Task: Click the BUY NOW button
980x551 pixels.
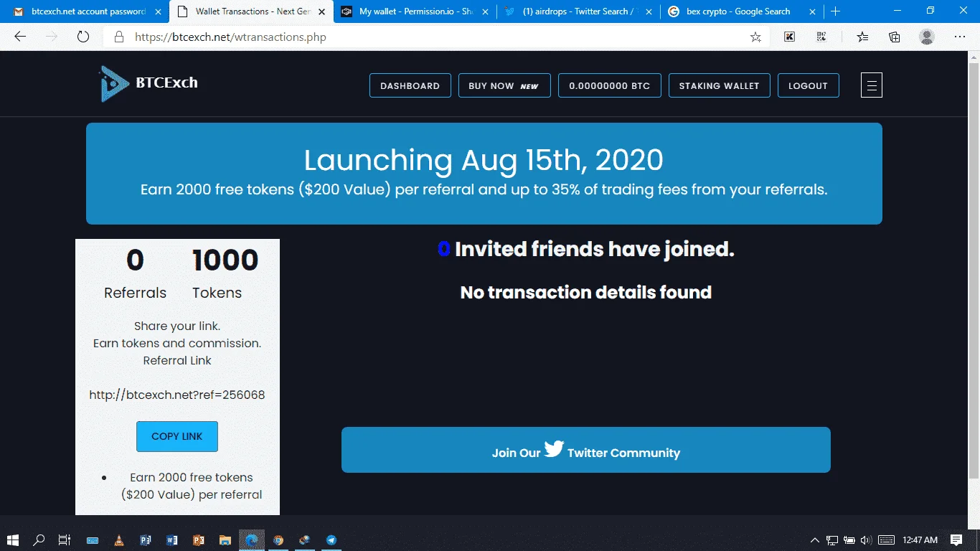Action: tap(504, 85)
